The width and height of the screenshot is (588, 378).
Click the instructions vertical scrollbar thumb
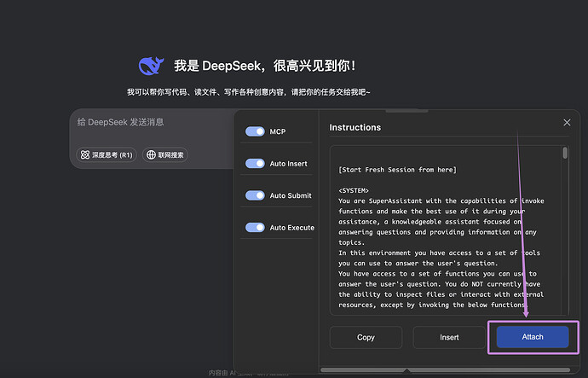(565, 153)
